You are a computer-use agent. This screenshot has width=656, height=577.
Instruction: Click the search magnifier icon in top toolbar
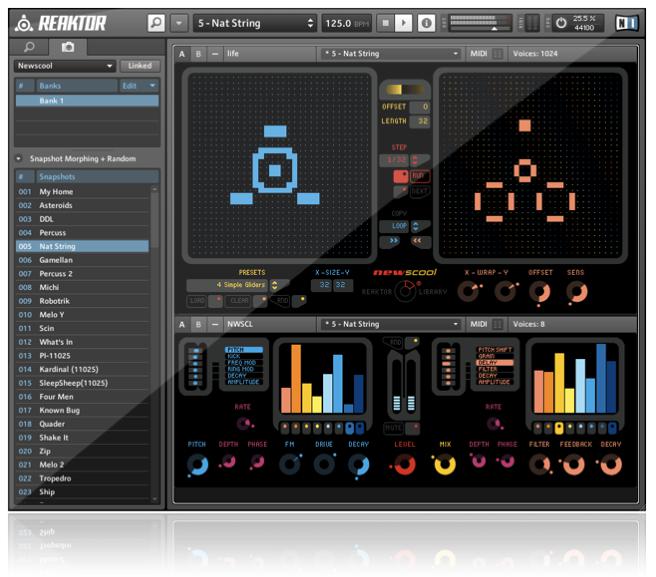[156, 22]
